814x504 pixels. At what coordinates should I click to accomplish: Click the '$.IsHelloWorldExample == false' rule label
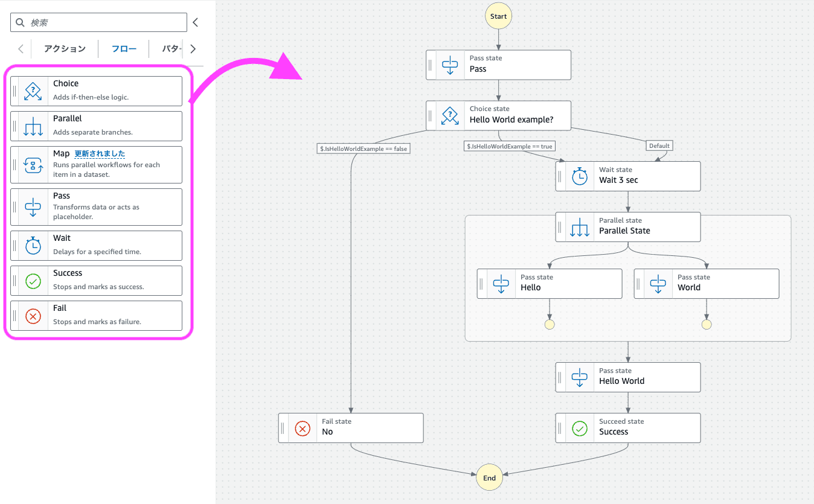click(x=363, y=148)
